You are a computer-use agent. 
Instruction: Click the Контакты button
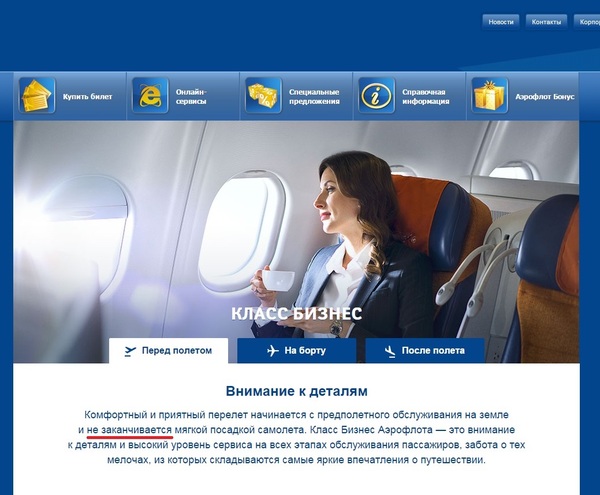[546, 22]
